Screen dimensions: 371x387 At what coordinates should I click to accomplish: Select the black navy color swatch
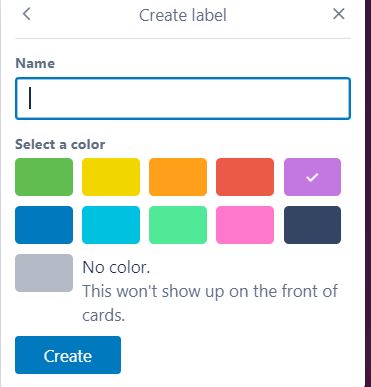(312, 225)
